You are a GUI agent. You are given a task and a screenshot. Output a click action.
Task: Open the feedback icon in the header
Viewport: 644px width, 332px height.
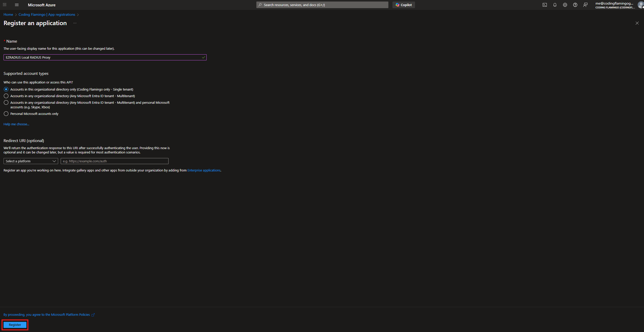point(585,5)
